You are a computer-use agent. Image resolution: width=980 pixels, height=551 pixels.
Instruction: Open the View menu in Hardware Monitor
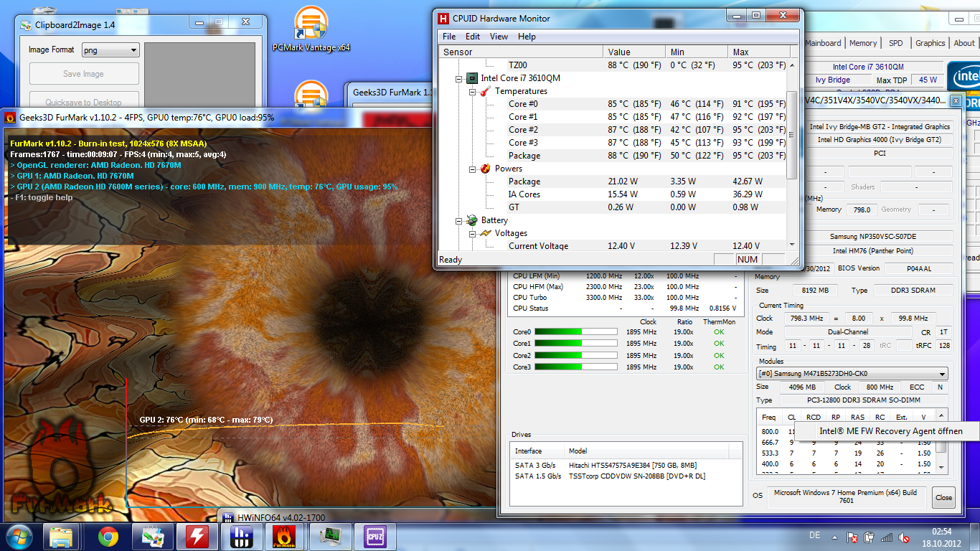tap(499, 37)
